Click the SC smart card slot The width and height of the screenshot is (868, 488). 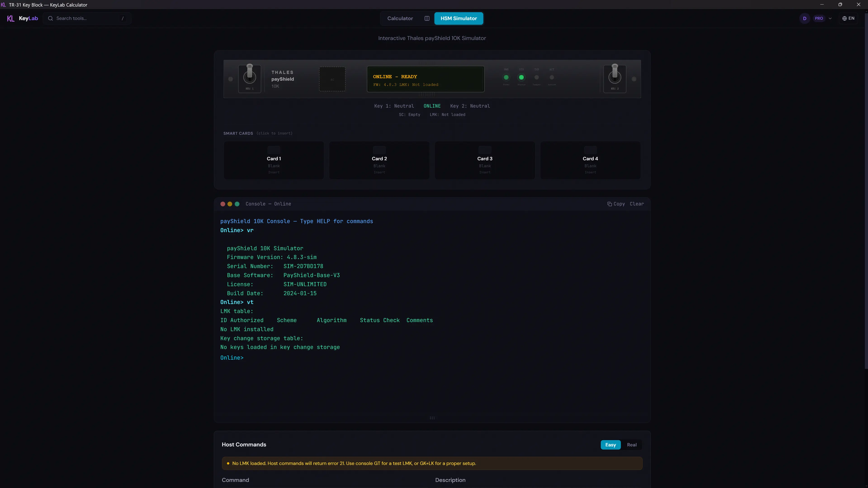pos(332,79)
